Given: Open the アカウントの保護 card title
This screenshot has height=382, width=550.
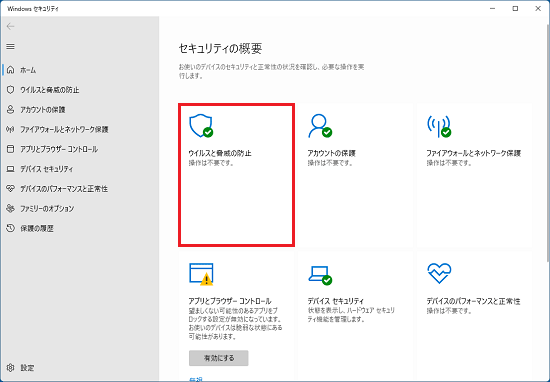Looking at the screenshot, I should click(331, 153).
